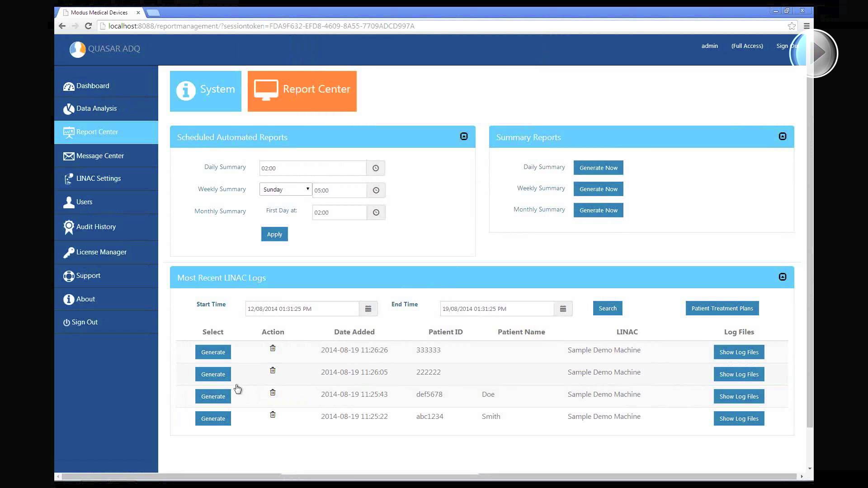Delete log entry for patient 333333

(273, 348)
